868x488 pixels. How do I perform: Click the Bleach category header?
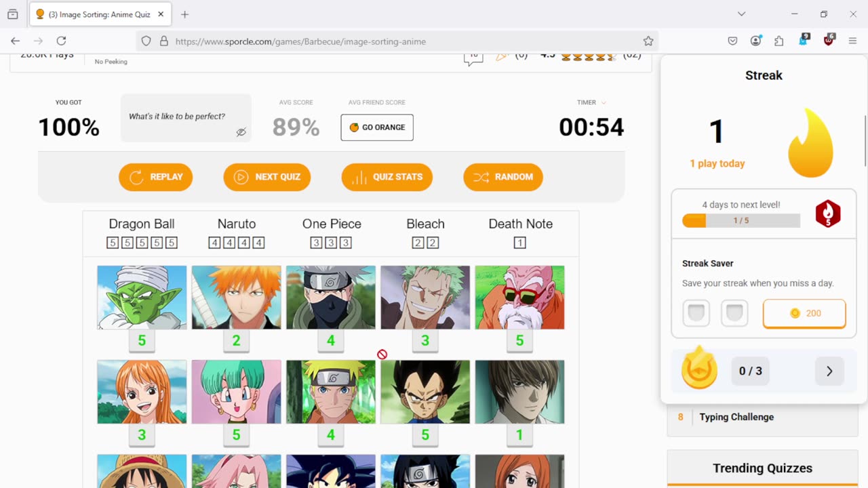tap(425, 224)
